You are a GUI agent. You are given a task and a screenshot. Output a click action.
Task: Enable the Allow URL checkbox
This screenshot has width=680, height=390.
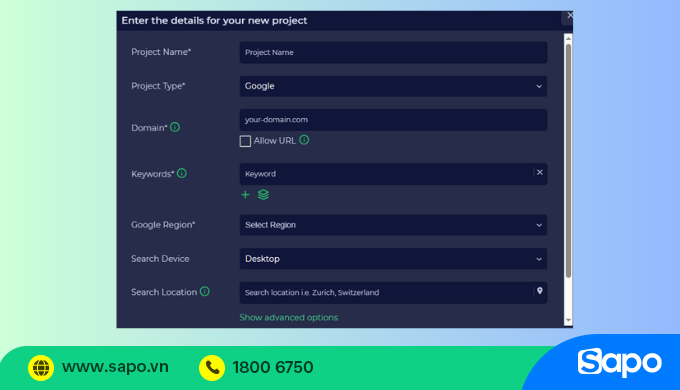[245, 141]
